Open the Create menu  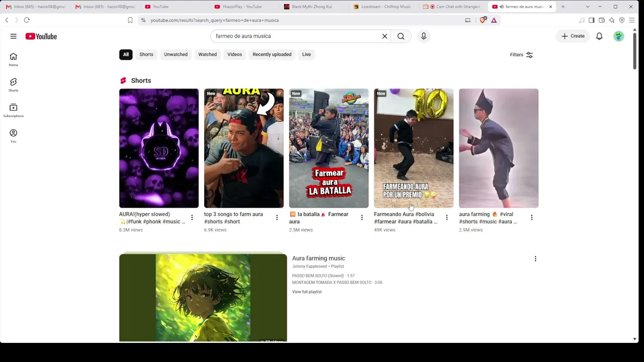click(x=573, y=36)
